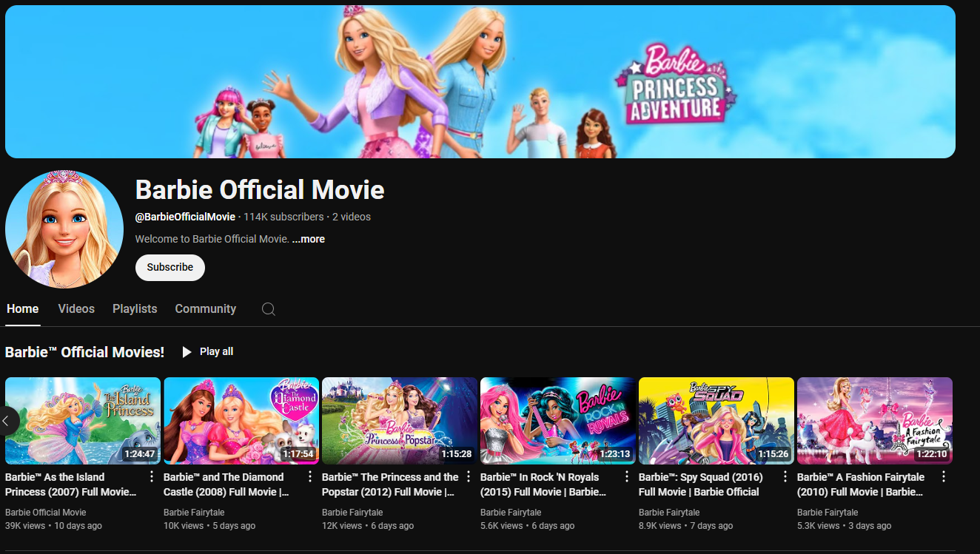Viewport: 980px width, 554px height.
Task: Open Rock 'N Royals video thumbnail
Action: click(558, 421)
